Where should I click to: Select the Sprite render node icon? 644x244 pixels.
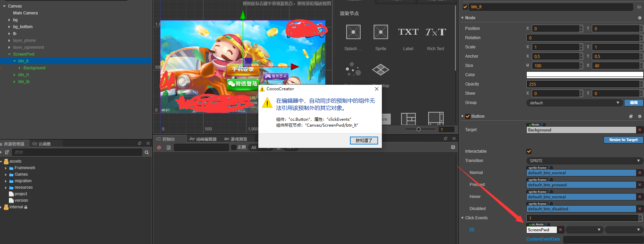[380, 32]
